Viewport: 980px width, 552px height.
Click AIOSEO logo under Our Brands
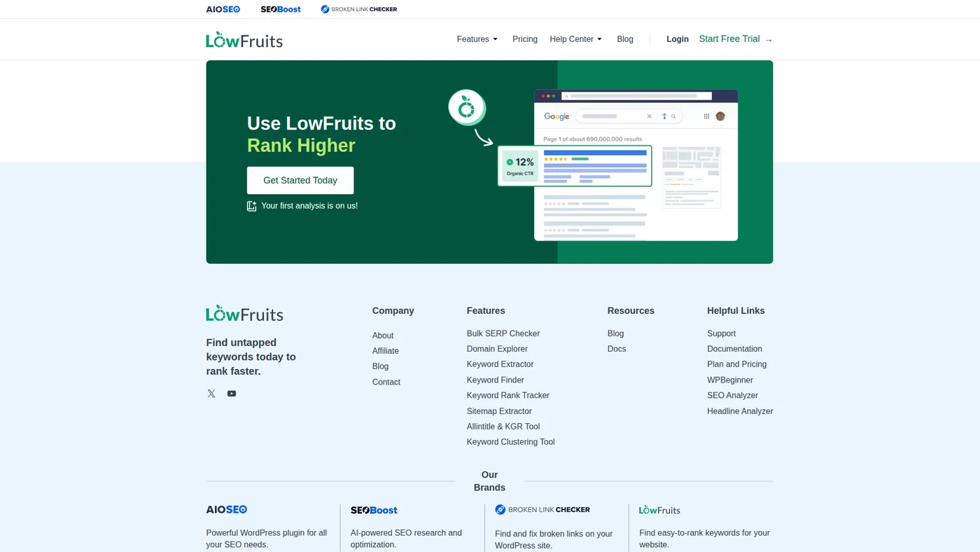point(227,510)
